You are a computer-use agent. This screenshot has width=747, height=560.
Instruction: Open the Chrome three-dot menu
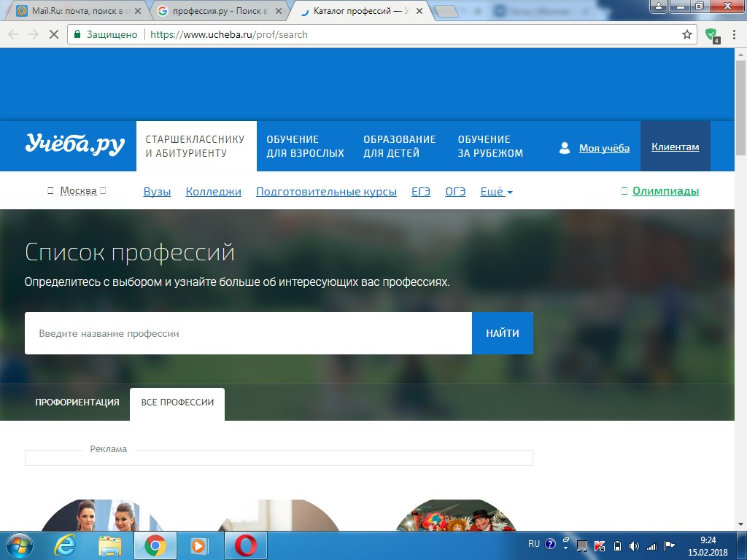[734, 34]
